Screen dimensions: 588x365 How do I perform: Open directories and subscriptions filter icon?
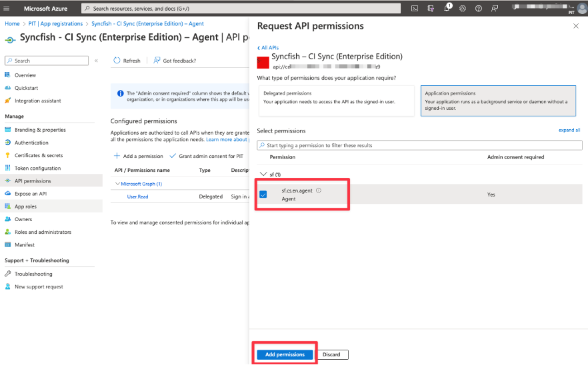(431, 8)
